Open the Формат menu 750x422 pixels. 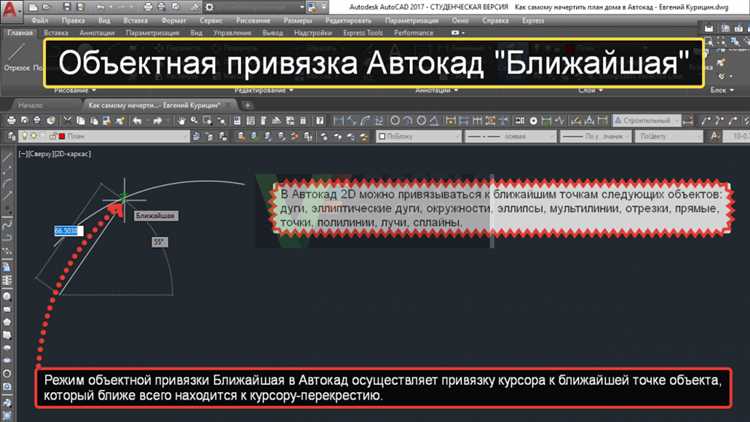pos(174,21)
